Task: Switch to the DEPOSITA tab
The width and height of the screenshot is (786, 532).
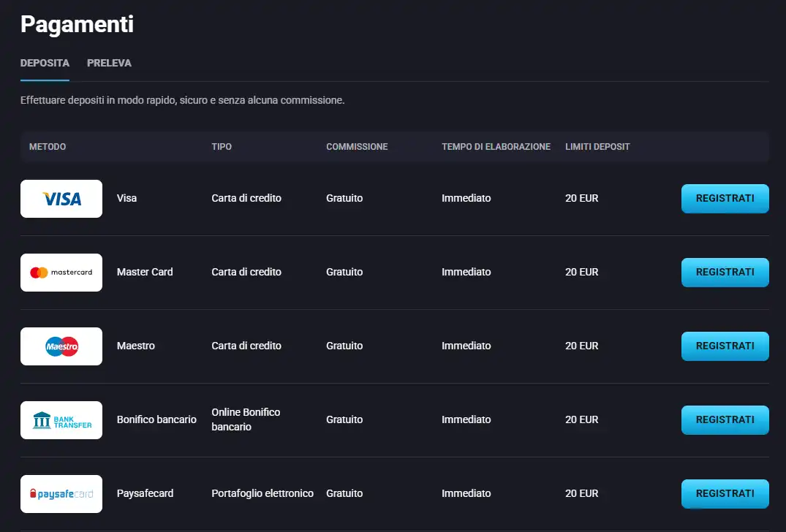Action: point(45,63)
